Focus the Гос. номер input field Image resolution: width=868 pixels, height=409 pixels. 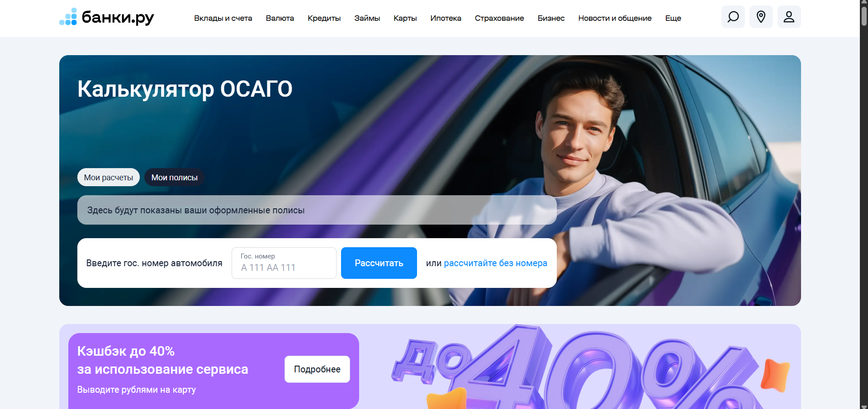[x=284, y=263]
